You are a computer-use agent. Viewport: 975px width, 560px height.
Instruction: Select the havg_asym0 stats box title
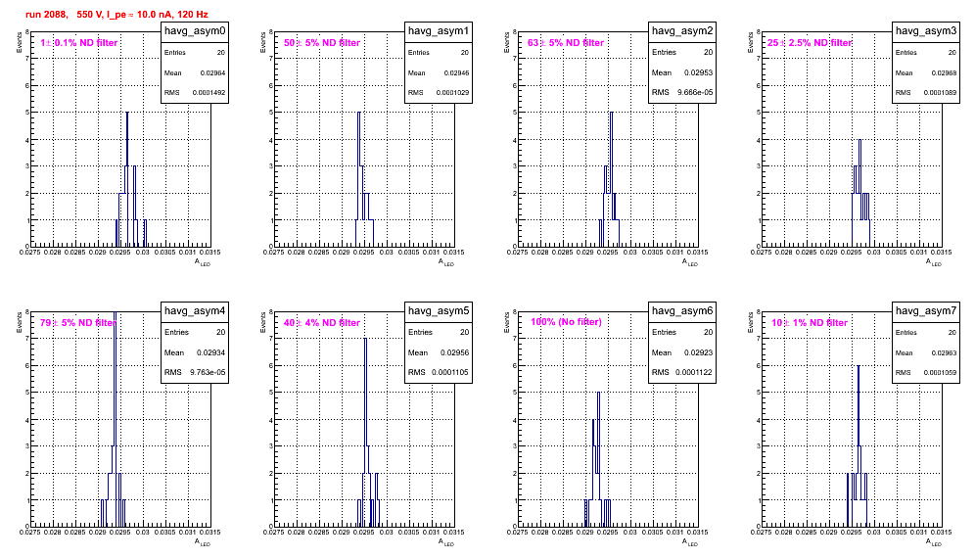pos(195,31)
